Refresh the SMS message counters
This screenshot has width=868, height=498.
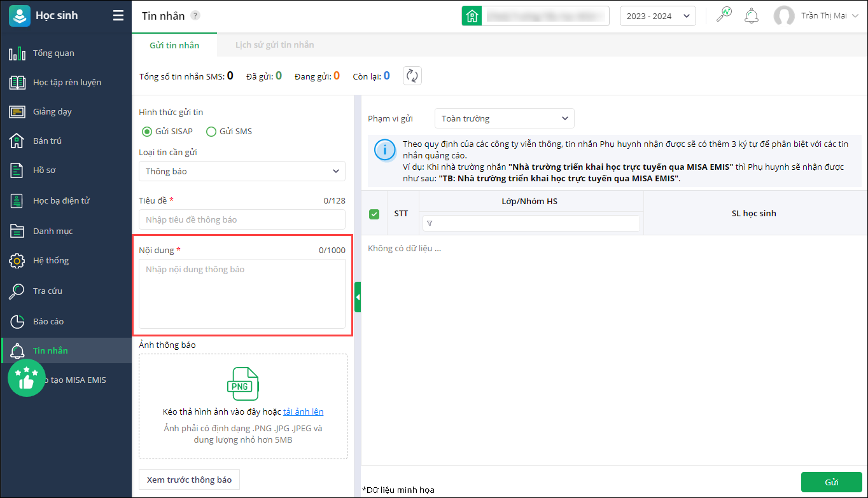point(412,76)
